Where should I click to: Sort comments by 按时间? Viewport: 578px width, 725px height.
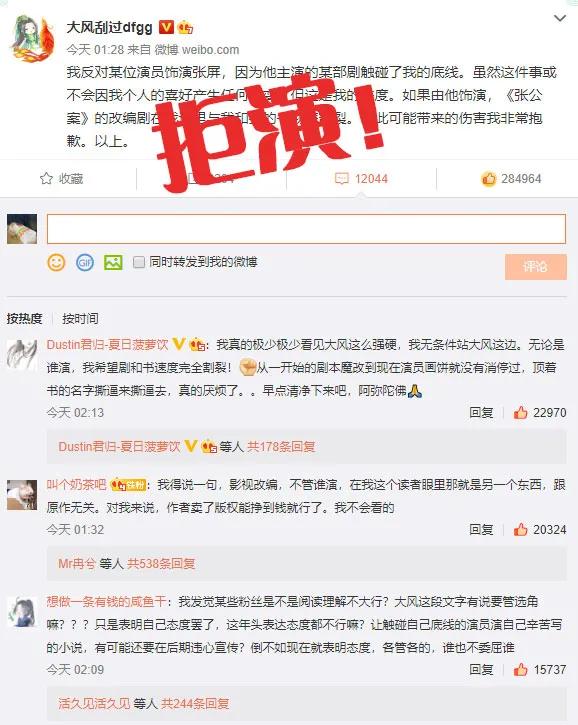80,319
